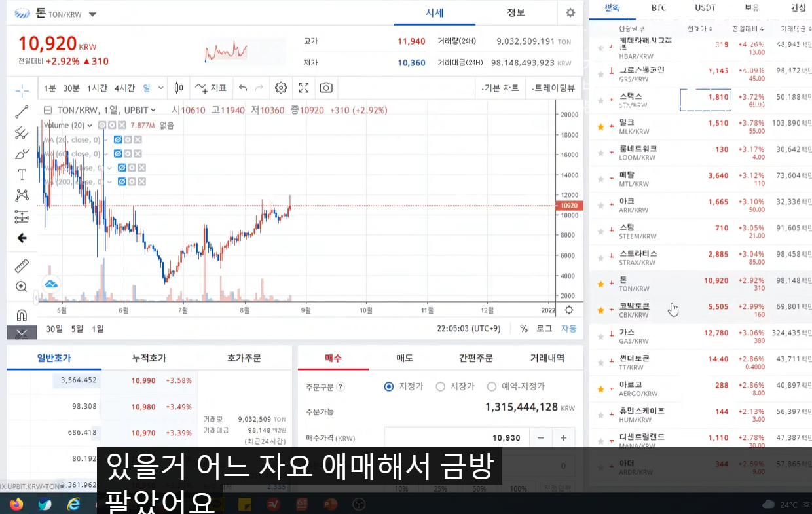Toggle 자동 auto scale
The image size is (812, 514).
[568, 329]
